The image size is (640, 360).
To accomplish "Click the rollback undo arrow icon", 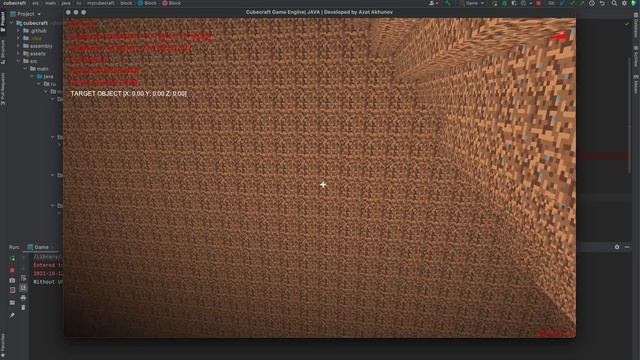I will pyautogui.click(x=602, y=3).
